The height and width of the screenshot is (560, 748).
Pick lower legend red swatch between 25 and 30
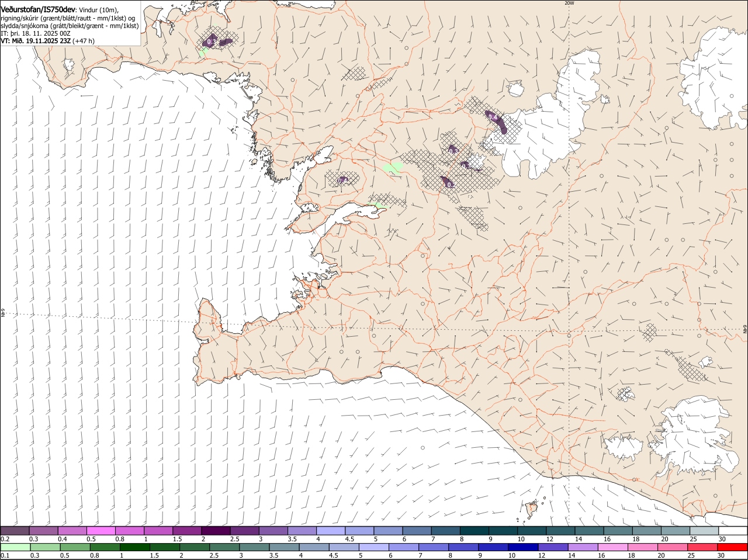701,547
